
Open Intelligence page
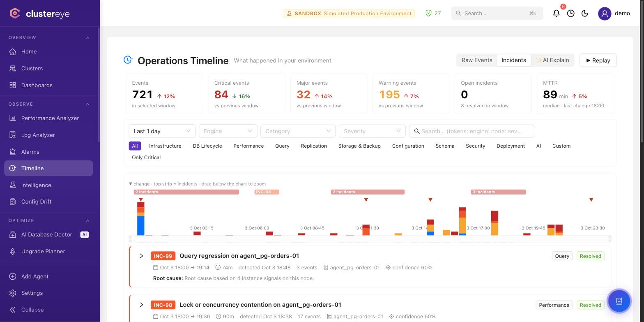click(x=48, y=185)
